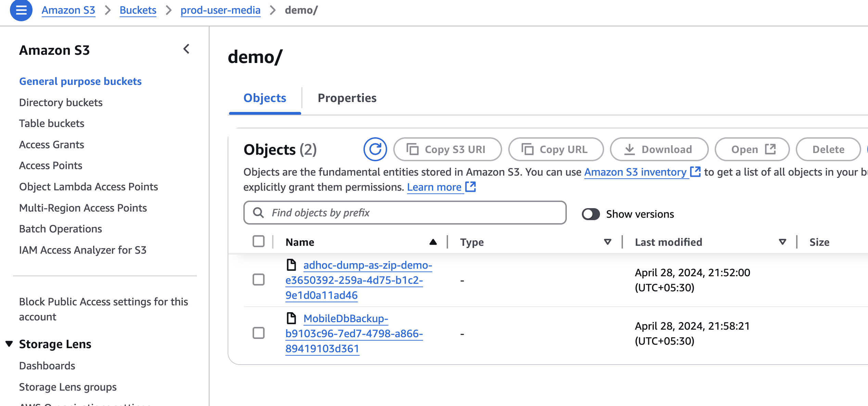Open General purpose buckets in sidebar
This screenshot has width=868, height=406.
pyautogui.click(x=80, y=81)
